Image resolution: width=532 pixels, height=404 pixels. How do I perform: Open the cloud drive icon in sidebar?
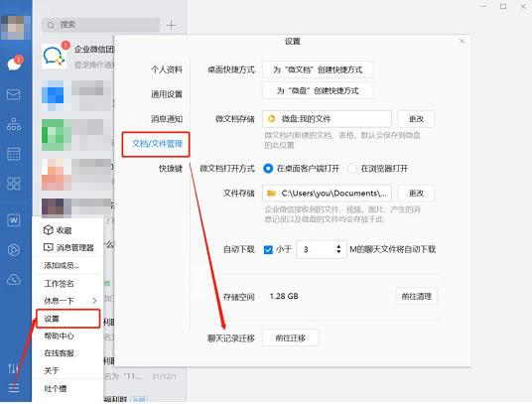[x=14, y=280]
